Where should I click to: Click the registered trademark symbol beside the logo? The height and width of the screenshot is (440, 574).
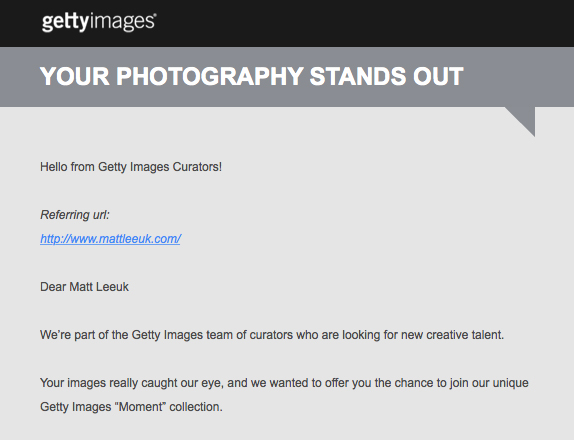click(x=155, y=15)
